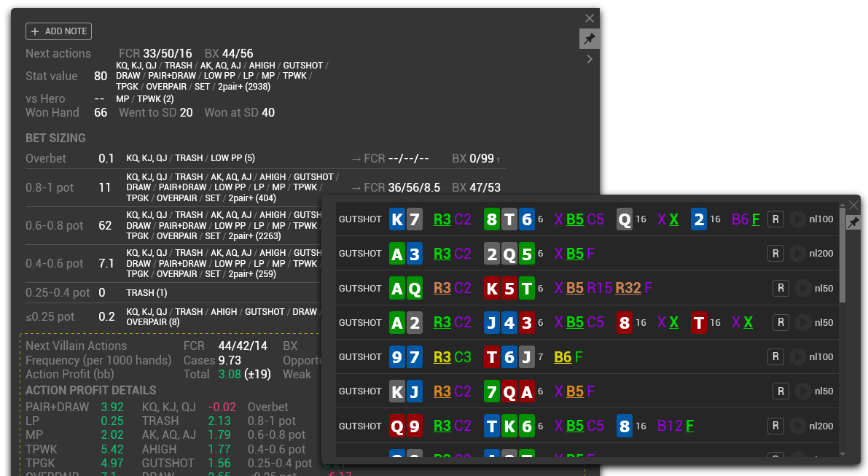Click the red K flop card on AQ row
The width and height of the screenshot is (868, 476).
[492, 288]
